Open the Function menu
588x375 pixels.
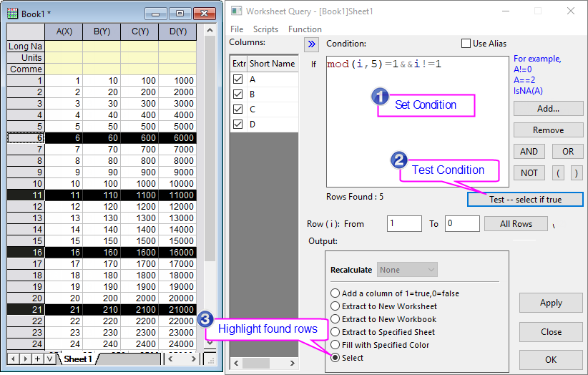click(x=305, y=29)
